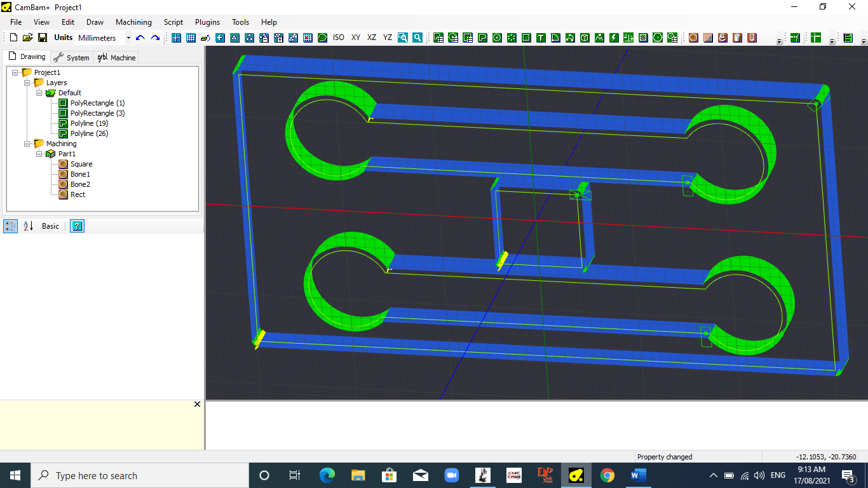
Task: Toggle categorized property view
Action: (x=10, y=226)
